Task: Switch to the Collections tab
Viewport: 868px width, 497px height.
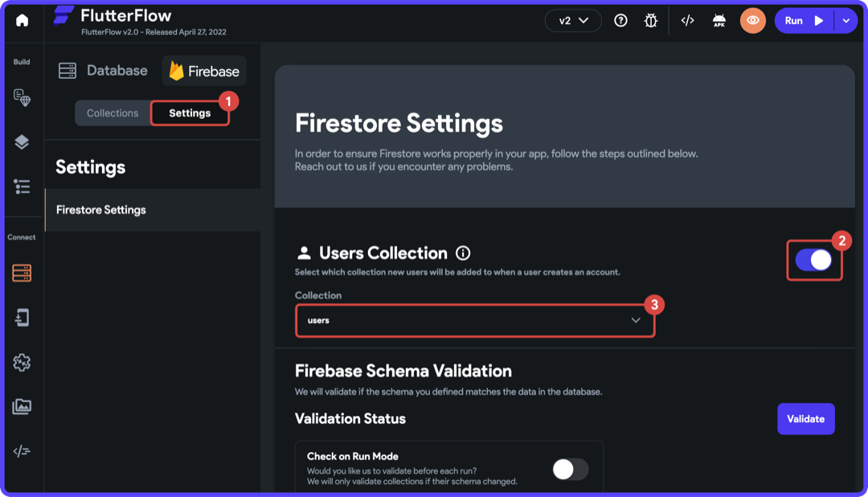Action: 113,113
